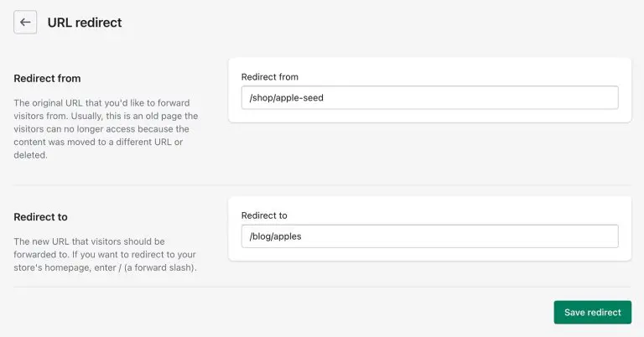Click the word deleted in the description
The height and width of the screenshot is (337, 644).
click(29, 155)
